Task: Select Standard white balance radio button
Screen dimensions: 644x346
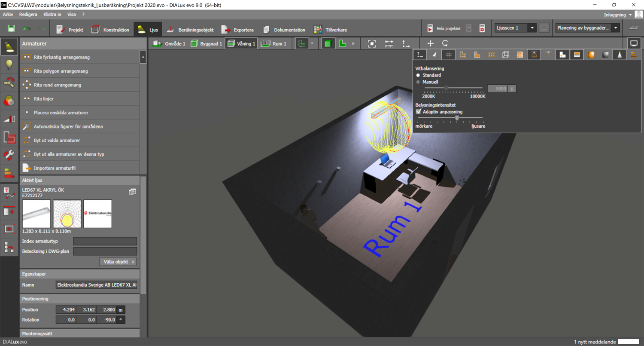Action: point(418,75)
